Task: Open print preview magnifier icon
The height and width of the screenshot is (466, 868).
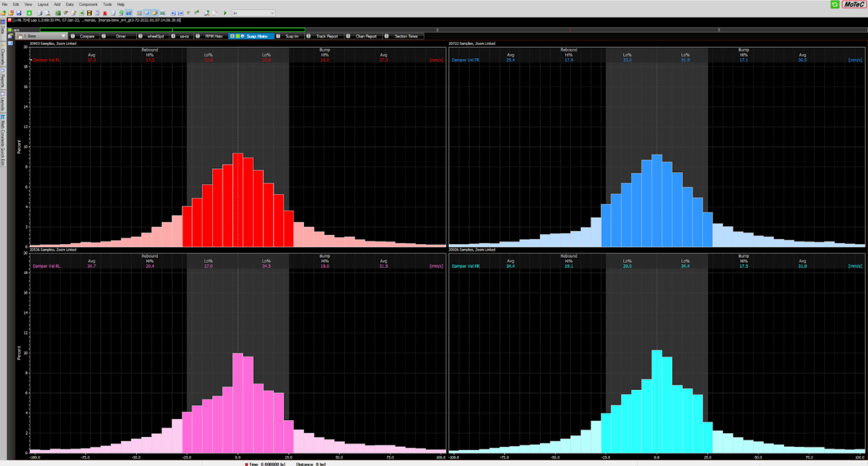Action: 48,13
